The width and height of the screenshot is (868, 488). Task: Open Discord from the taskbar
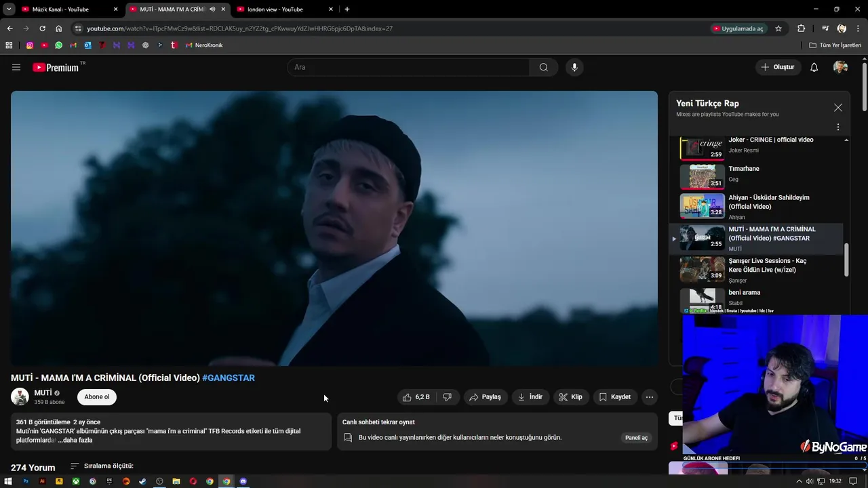(x=243, y=481)
